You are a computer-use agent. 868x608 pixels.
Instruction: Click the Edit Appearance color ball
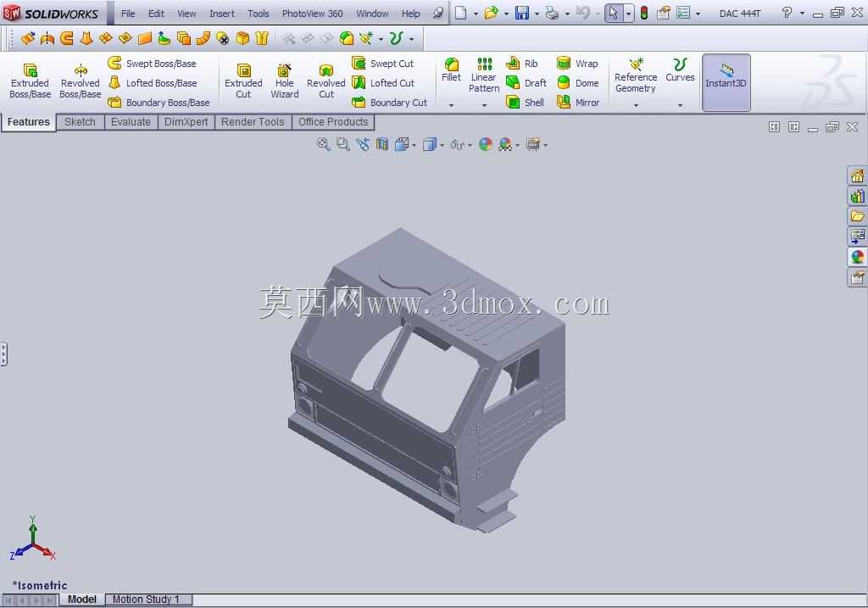[x=486, y=144]
